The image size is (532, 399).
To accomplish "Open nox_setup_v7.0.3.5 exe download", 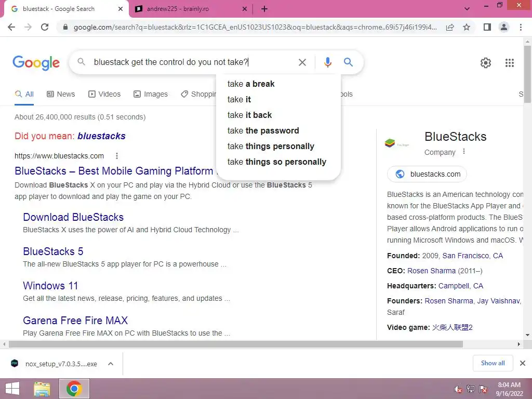I will (x=61, y=364).
